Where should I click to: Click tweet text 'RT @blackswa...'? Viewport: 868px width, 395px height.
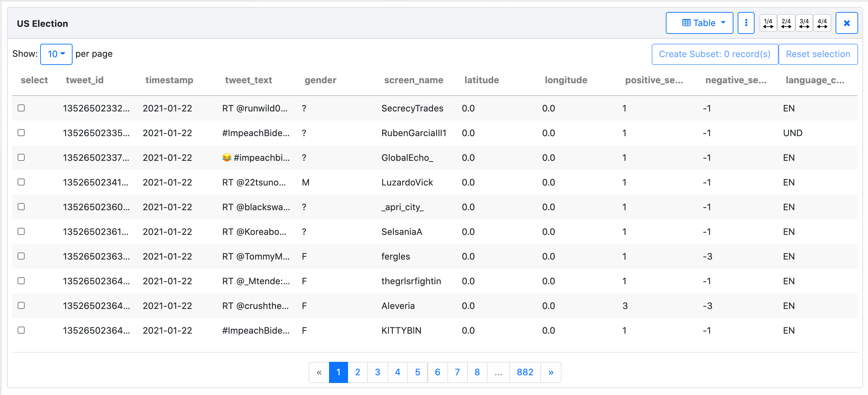pos(256,207)
